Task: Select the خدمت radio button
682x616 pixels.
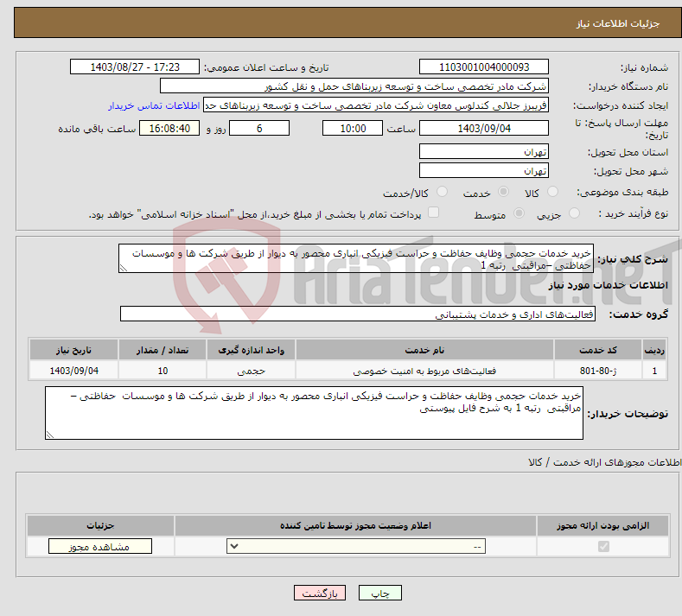Action: [x=503, y=192]
